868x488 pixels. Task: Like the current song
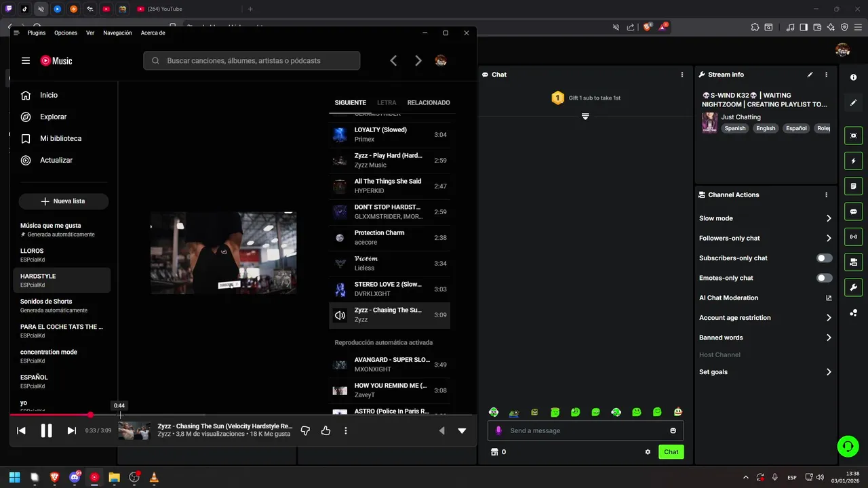tap(325, 430)
